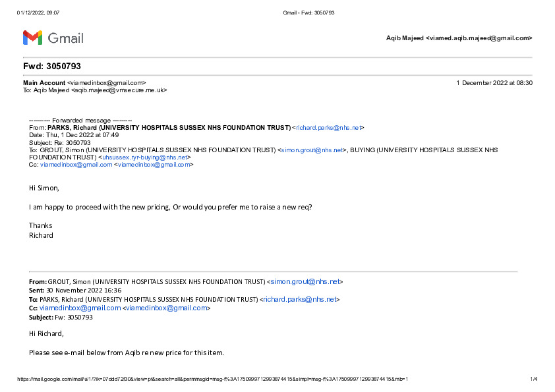This screenshot has width=555, height=392.
Task: Click the timestamp "1 December 2022 at 08:30"
Action: pyautogui.click(x=494, y=83)
